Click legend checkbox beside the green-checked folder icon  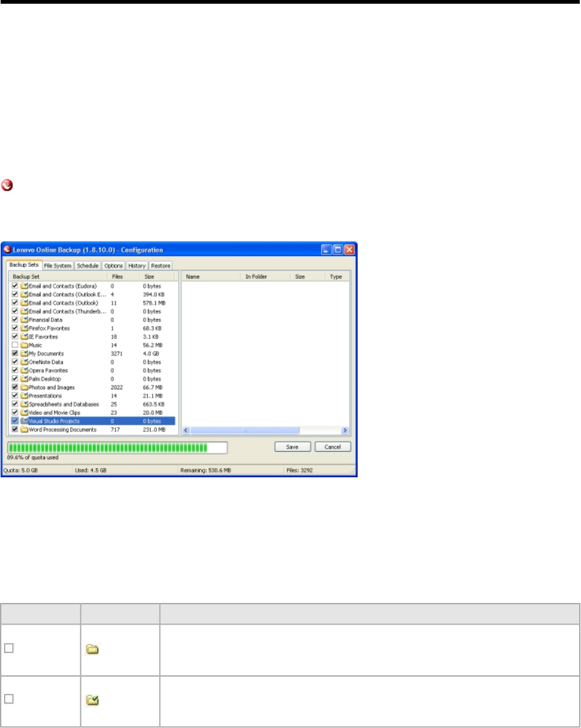point(9,698)
